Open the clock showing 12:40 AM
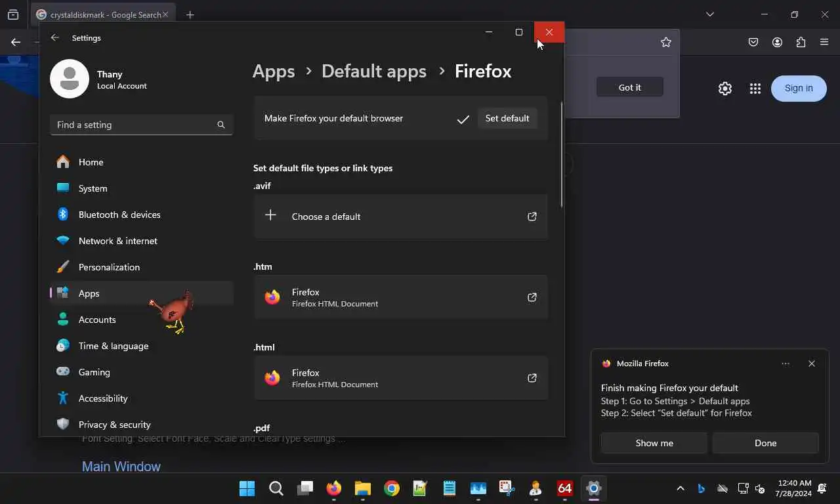This screenshot has height=504, width=840. pos(793,488)
